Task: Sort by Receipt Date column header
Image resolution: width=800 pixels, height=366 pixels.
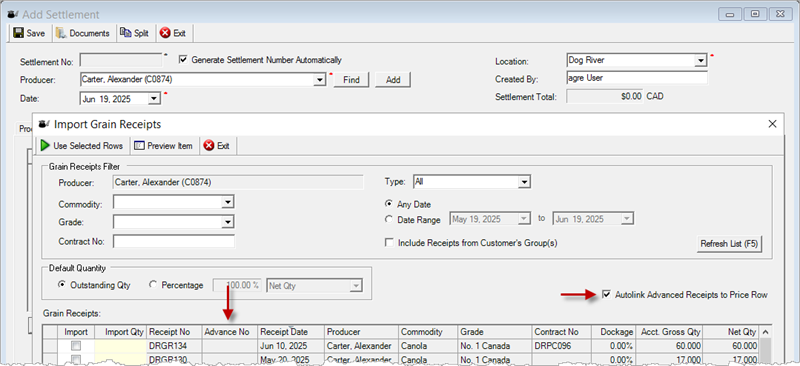Action: pos(291,332)
